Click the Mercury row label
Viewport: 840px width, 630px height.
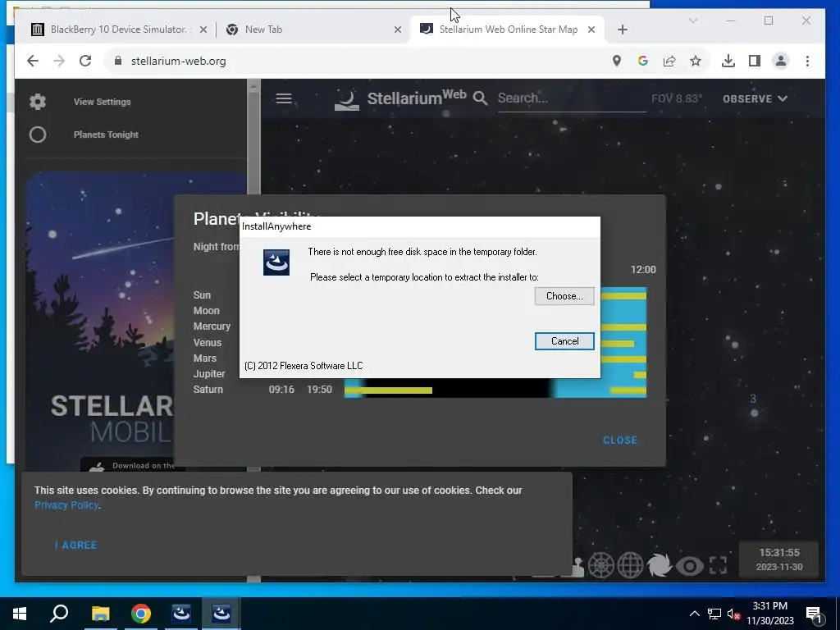212,326
